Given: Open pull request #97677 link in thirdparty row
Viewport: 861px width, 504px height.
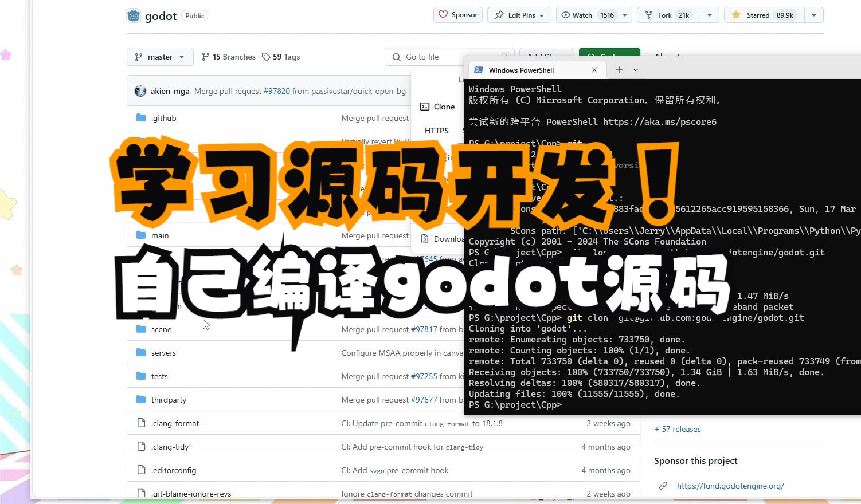Looking at the screenshot, I should pyautogui.click(x=424, y=400).
